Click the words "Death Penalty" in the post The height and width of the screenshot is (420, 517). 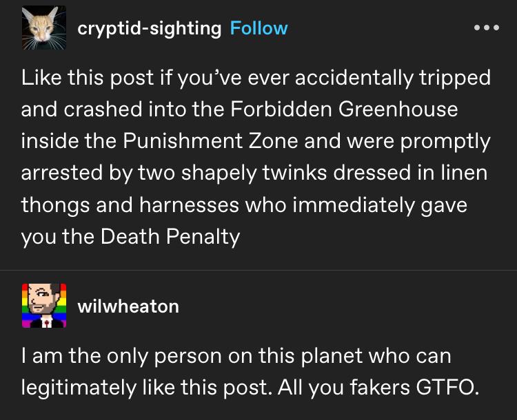pyautogui.click(x=170, y=237)
